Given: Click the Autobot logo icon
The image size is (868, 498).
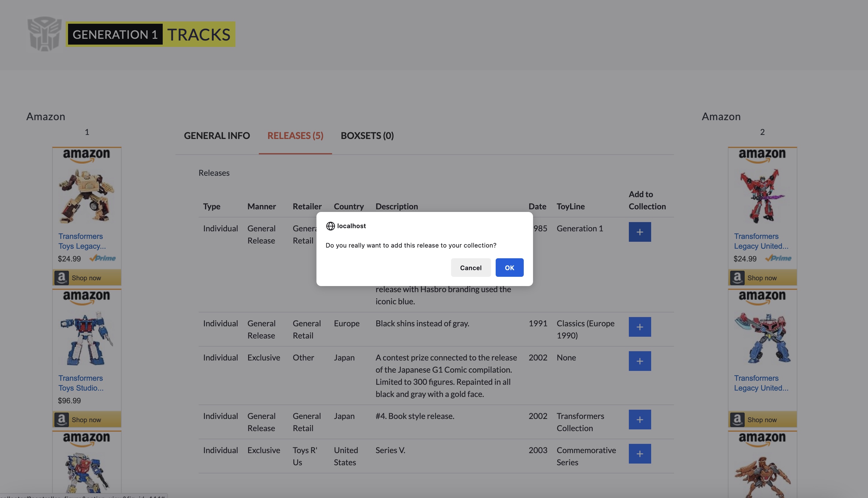Looking at the screenshot, I should (45, 34).
